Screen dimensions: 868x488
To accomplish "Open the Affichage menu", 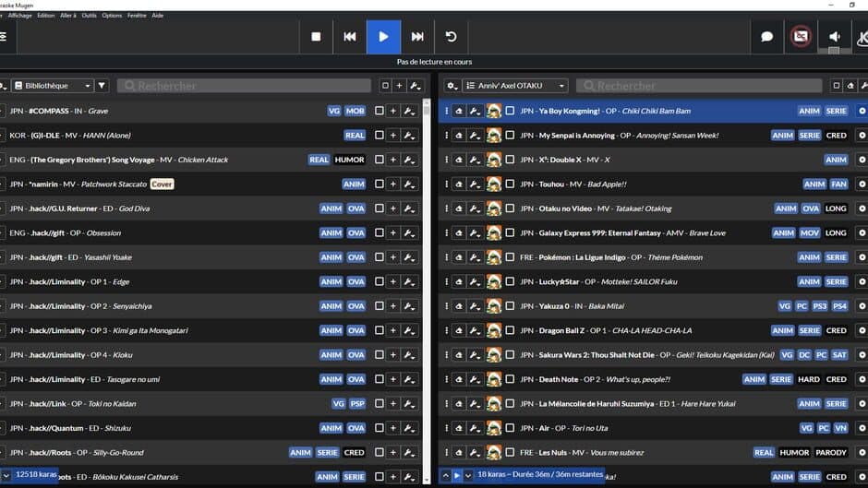I will click(x=20, y=16).
